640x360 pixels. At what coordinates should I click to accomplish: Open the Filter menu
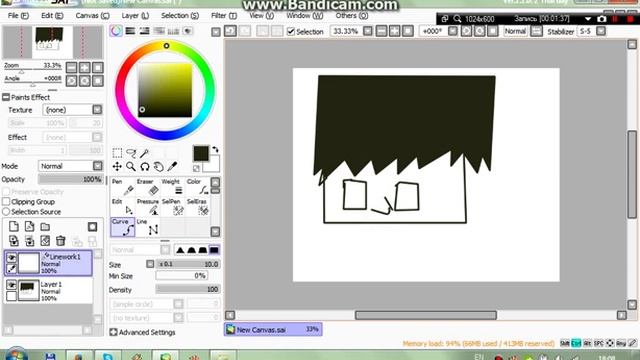coord(224,16)
